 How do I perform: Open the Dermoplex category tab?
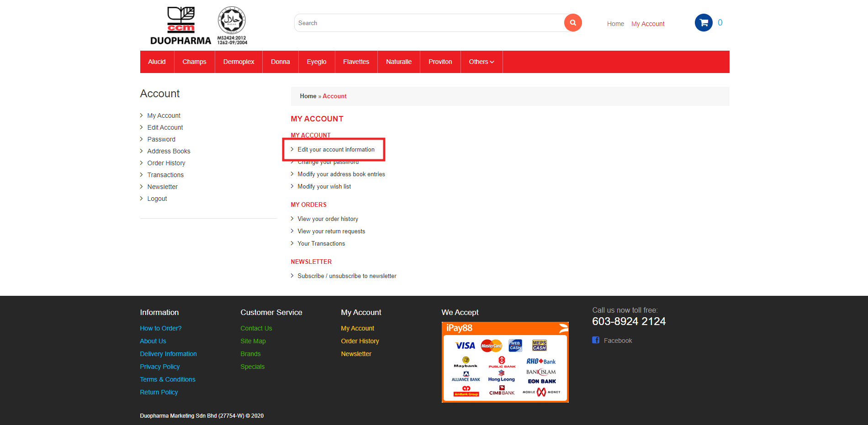[238, 62]
